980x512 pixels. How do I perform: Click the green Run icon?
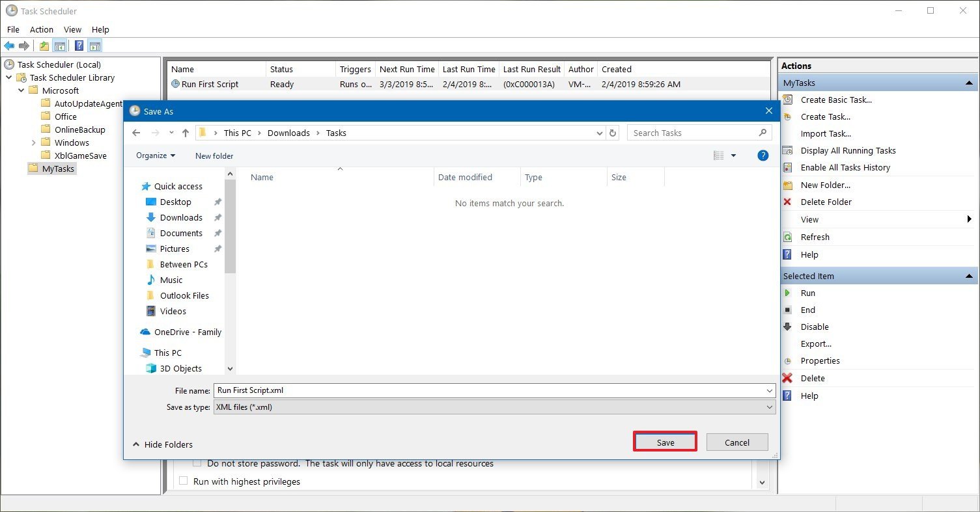pyautogui.click(x=788, y=293)
